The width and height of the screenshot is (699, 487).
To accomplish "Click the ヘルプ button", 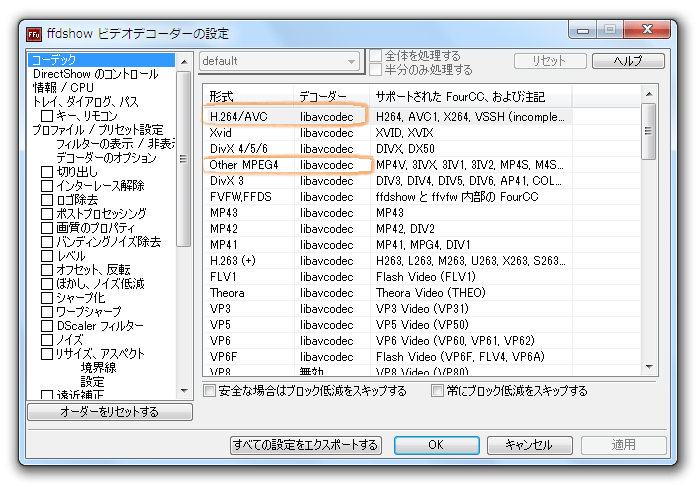I will (x=628, y=61).
